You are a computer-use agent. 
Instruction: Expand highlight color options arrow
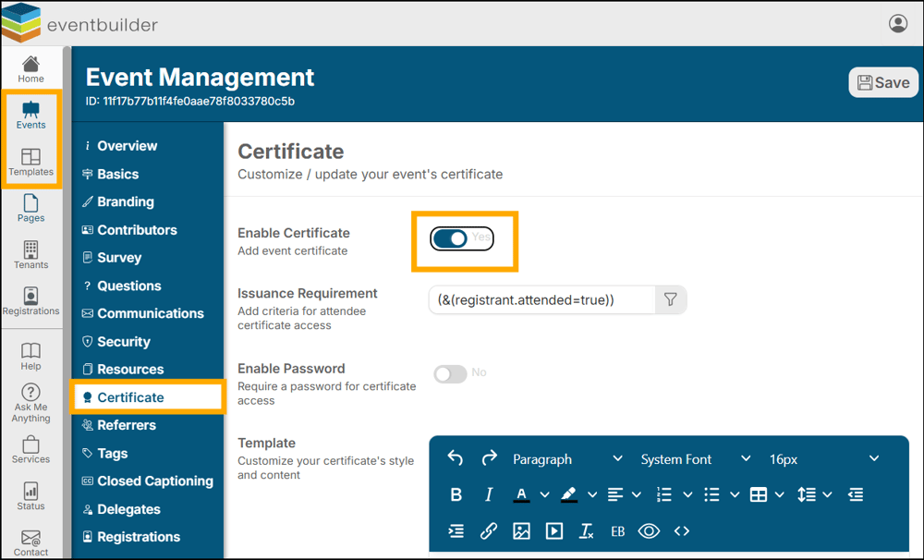592,494
